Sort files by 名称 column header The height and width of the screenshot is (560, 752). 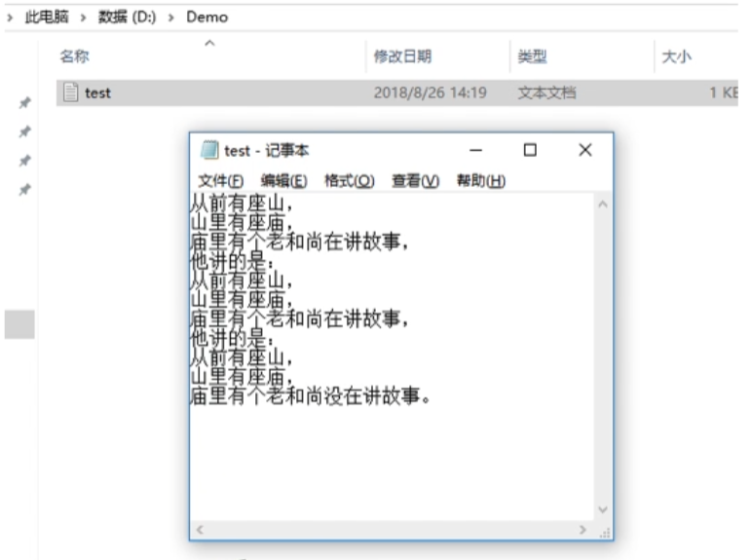[74, 56]
